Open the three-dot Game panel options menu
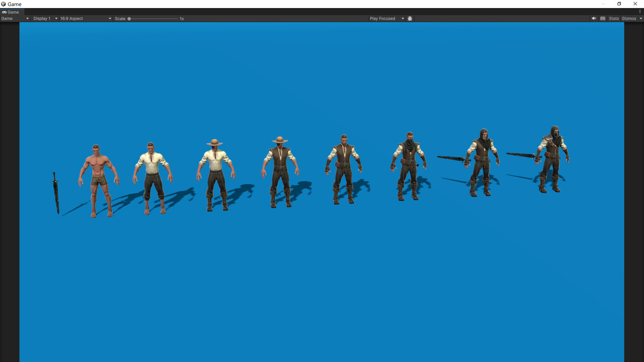Viewport: 644px width, 362px height. pyautogui.click(x=640, y=12)
